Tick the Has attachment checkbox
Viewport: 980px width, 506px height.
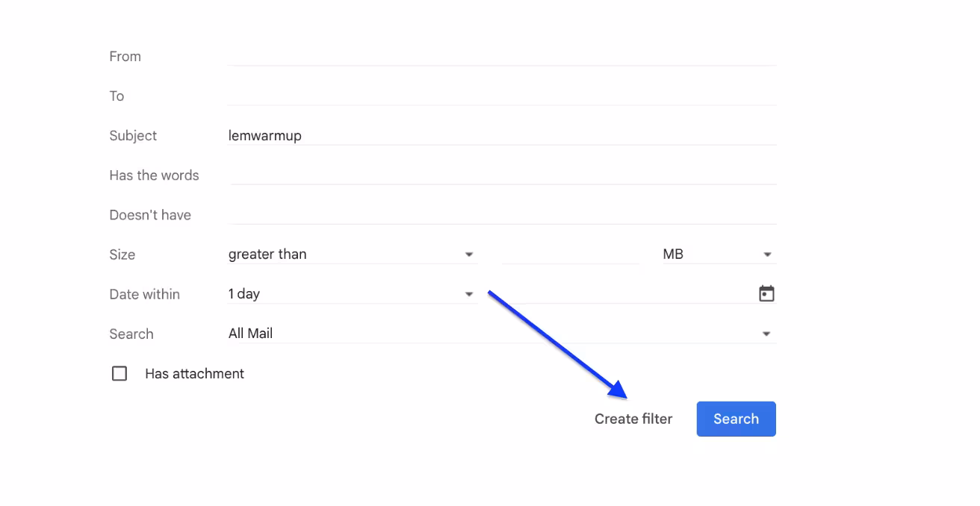click(x=120, y=374)
